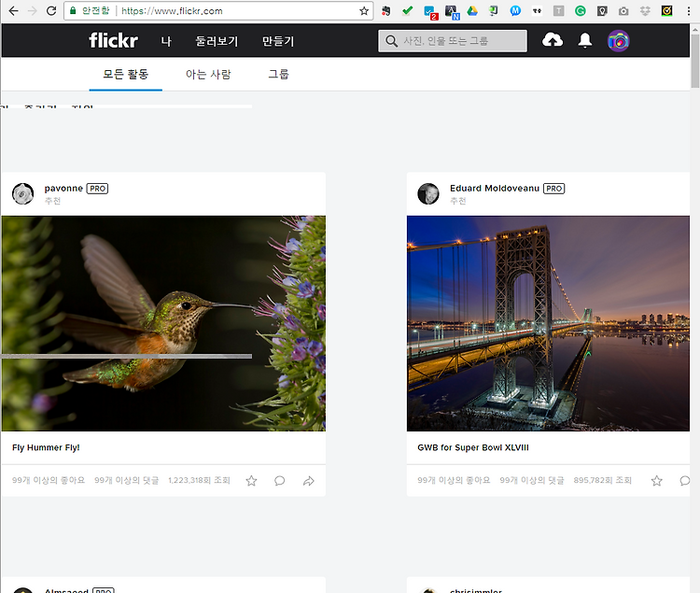Screen dimensions: 700x593
Task: Click hummingbird photo's '99개 이상의 댓글'
Action: pyautogui.click(x=126, y=481)
